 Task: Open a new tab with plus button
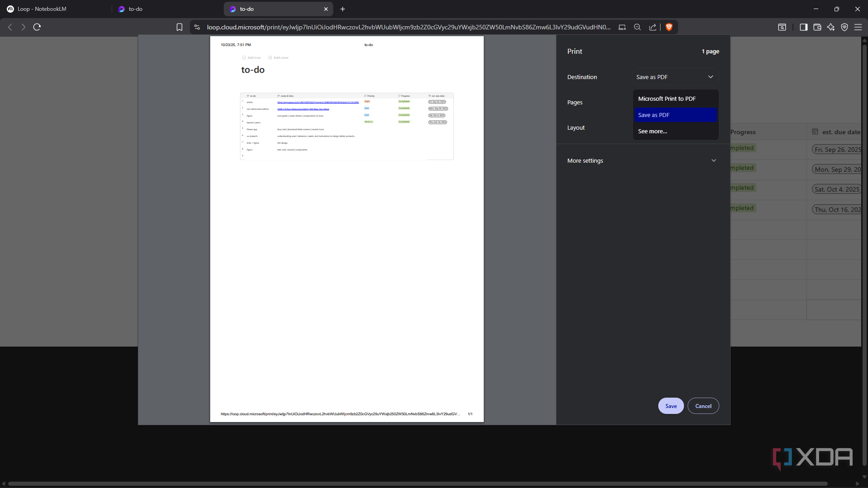[343, 9]
